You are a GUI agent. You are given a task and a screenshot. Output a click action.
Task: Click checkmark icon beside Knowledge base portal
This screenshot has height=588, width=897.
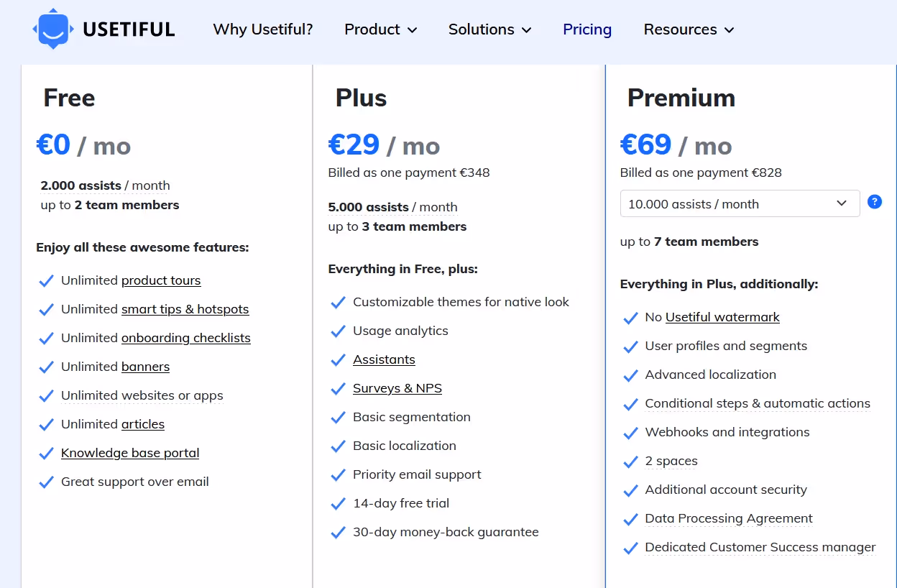click(x=46, y=454)
